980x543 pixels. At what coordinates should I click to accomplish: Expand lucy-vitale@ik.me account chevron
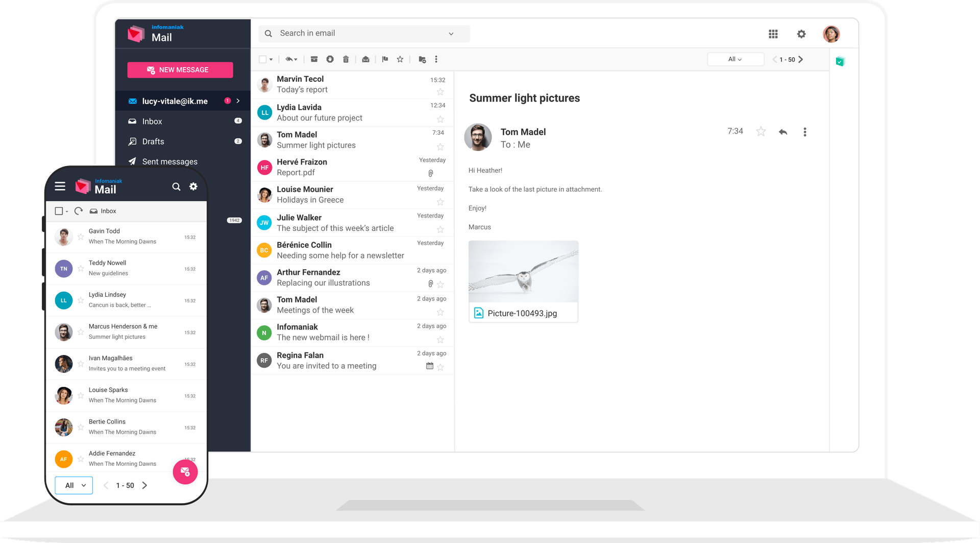click(x=238, y=101)
